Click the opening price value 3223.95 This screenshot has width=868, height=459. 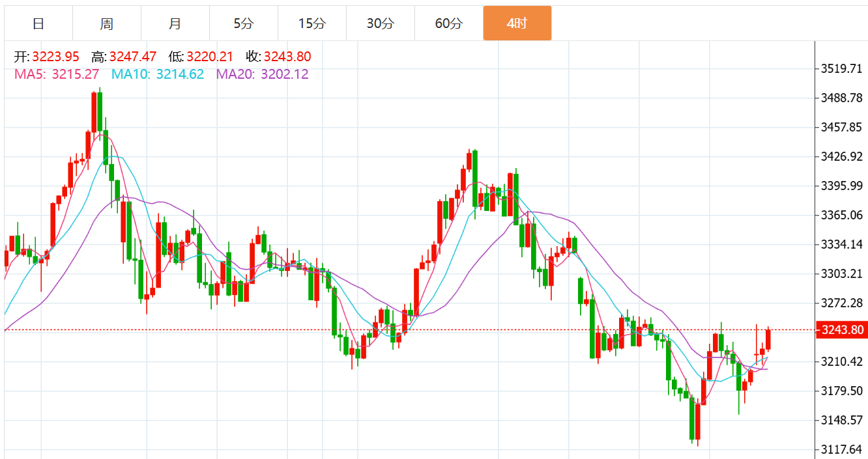click(55, 57)
